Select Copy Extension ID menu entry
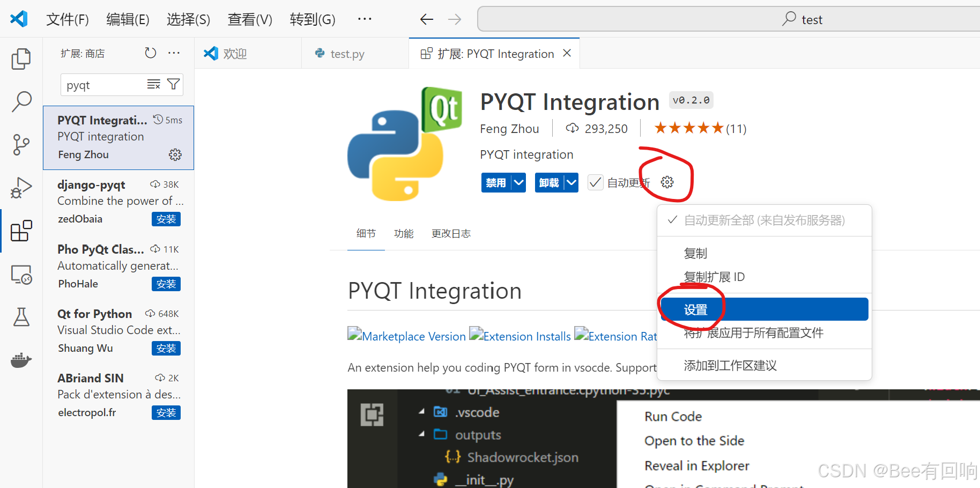 pyautogui.click(x=764, y=277)
